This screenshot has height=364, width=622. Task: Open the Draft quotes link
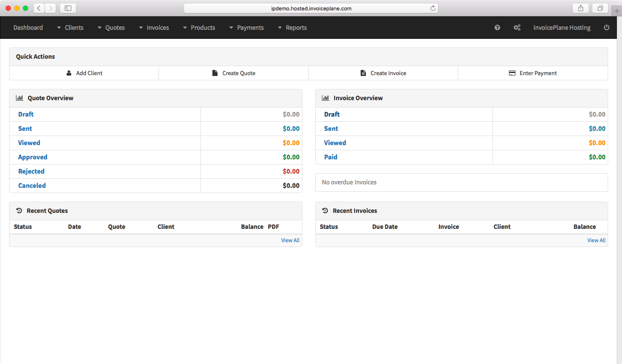(26, 114)
